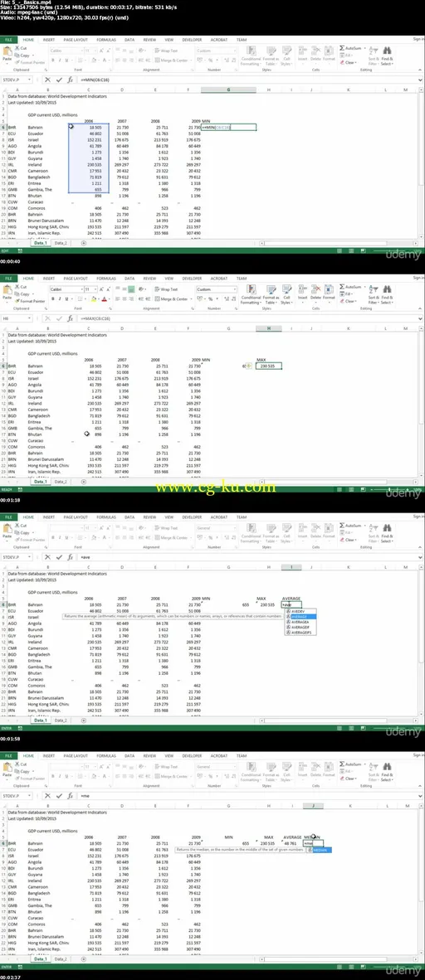
Task: Toggle Wrap Text in the =MIN formula window
Action: click(x=166, y=50)
